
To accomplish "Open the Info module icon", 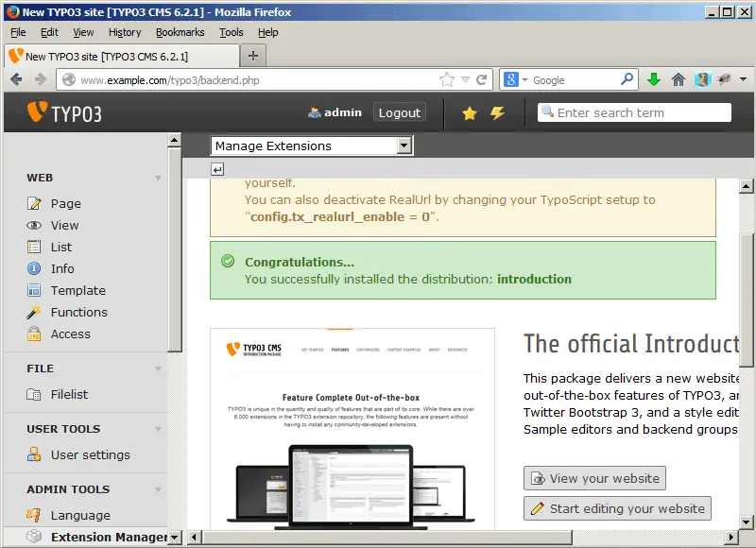I will pyautogui.click(x=34, y=268).
